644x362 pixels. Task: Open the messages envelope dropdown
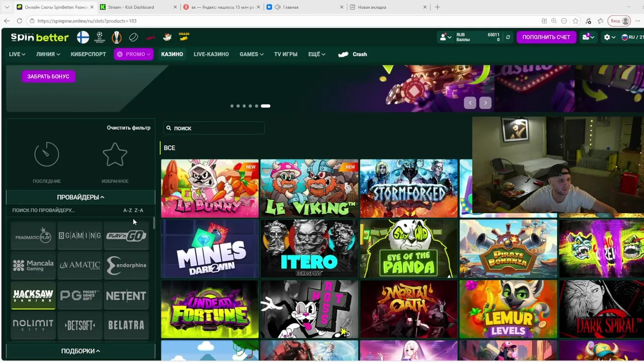tap(588, 37)
